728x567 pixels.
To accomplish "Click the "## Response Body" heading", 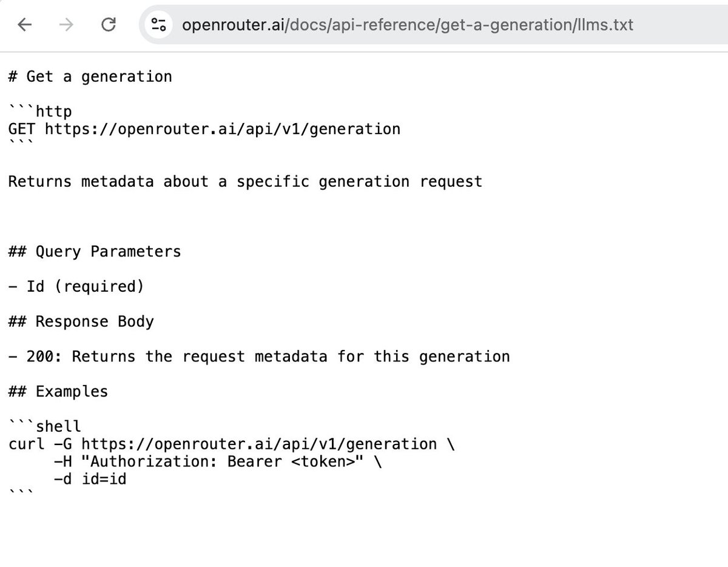I will 81,321.
